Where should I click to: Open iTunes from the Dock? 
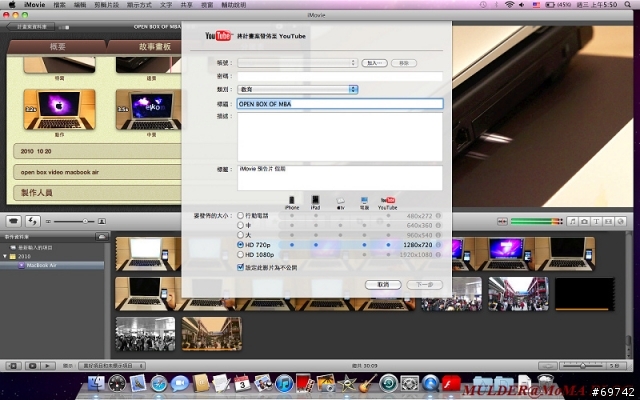tap(284, 384)
